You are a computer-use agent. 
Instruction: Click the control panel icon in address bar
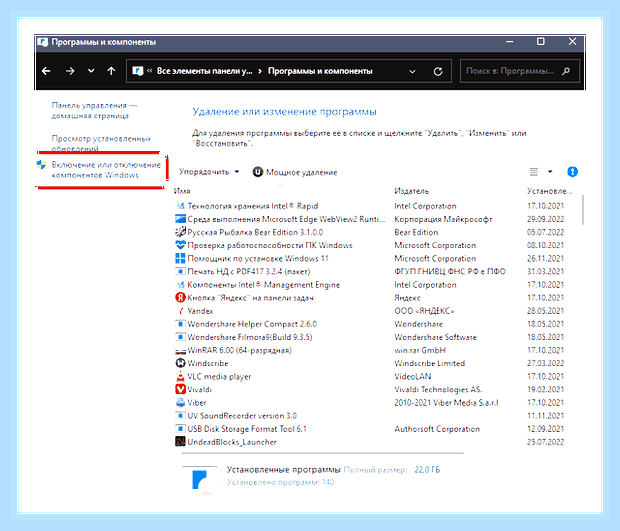point(138,71)
